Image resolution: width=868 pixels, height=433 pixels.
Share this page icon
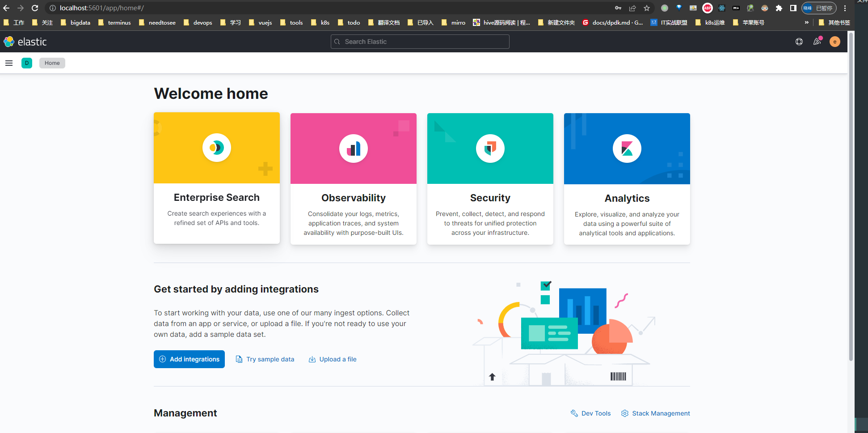tap(632, 8)
